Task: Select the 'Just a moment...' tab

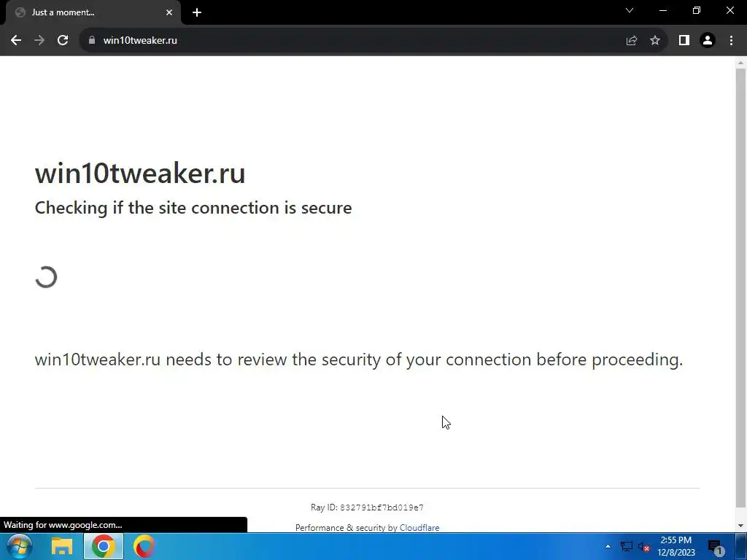Action: point(93,12)
